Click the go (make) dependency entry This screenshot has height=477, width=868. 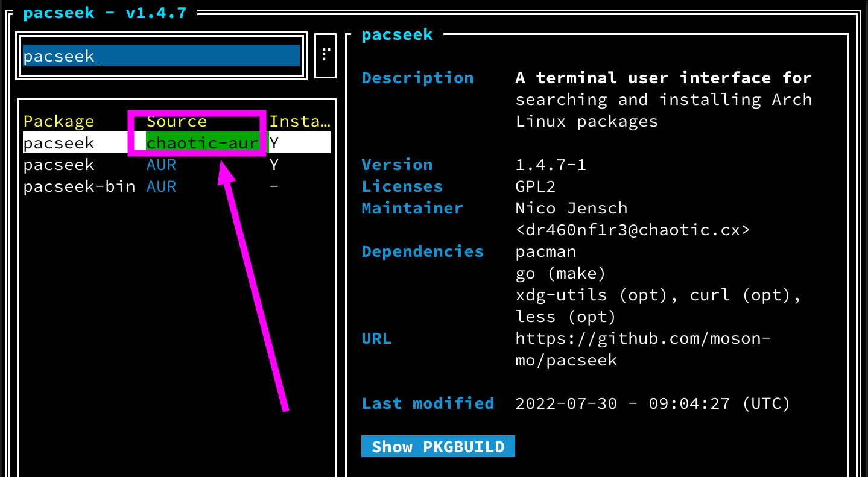[x=561, y=273]
